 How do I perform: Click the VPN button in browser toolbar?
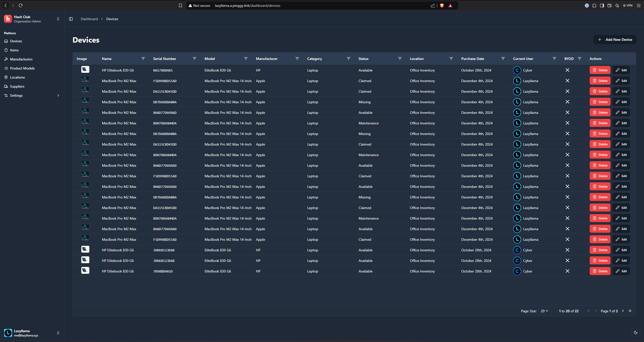tap(628, 6)
